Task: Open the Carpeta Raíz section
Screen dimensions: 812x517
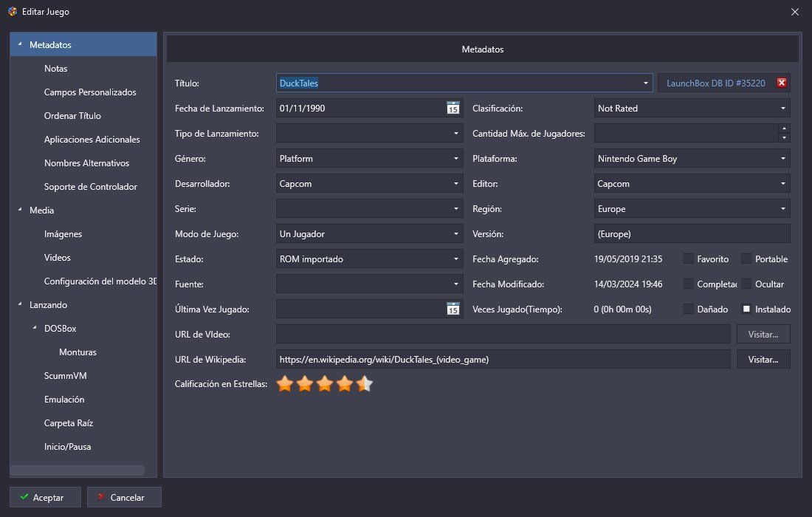Action: pos(69,423)
